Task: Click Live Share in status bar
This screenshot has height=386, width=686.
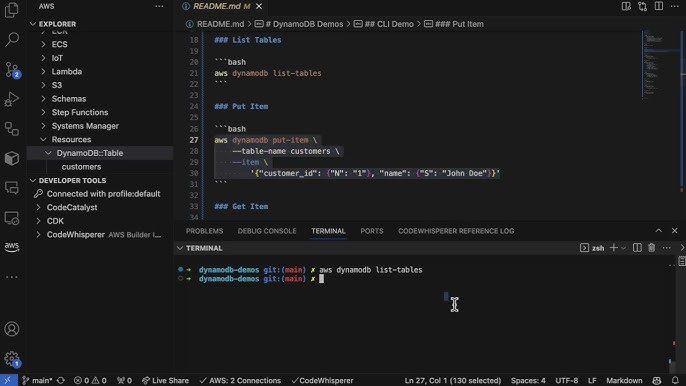Action: (x=165, y=380)
